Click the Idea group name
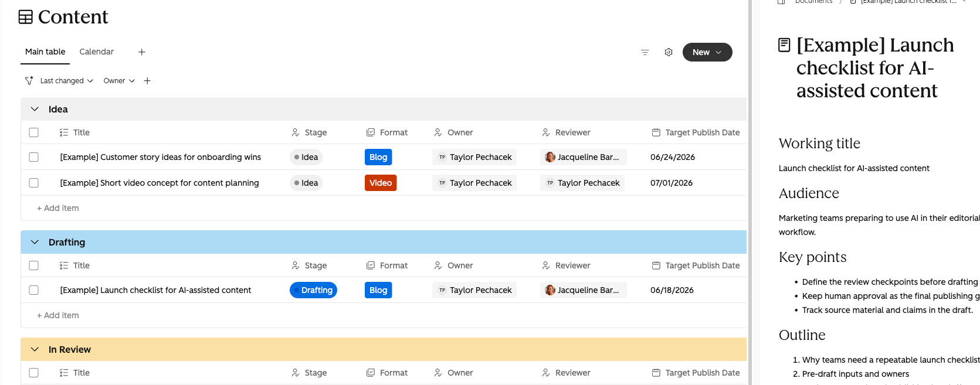The width and height of the screenshot is (980, 385). pyautogui.click(x=58, y=109)
